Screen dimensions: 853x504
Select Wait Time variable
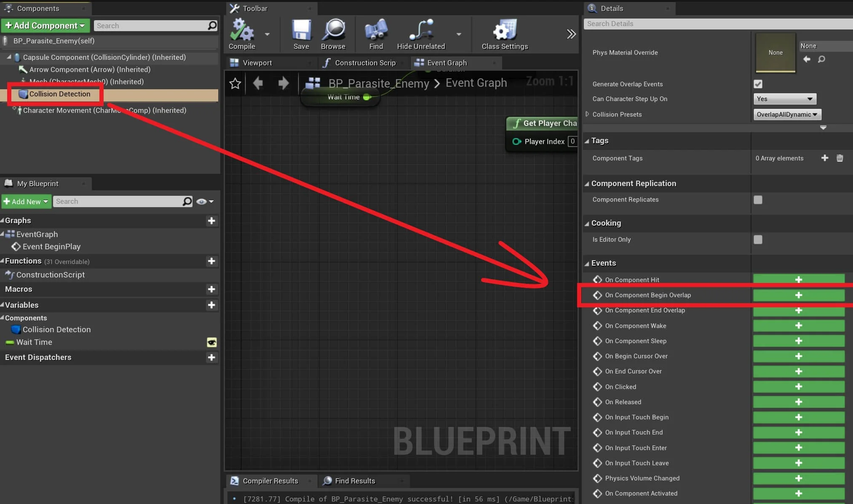34,342
